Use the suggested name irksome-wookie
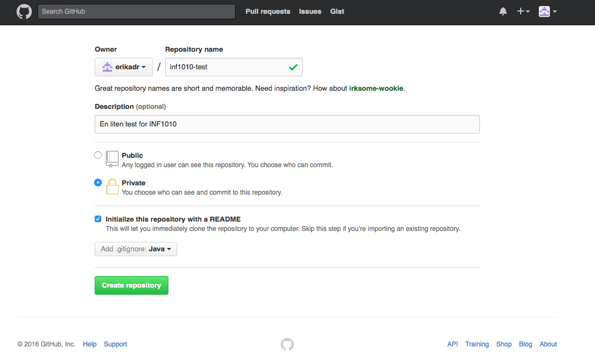The width and height of the screenshot is (595, 364). pos(376,89)
